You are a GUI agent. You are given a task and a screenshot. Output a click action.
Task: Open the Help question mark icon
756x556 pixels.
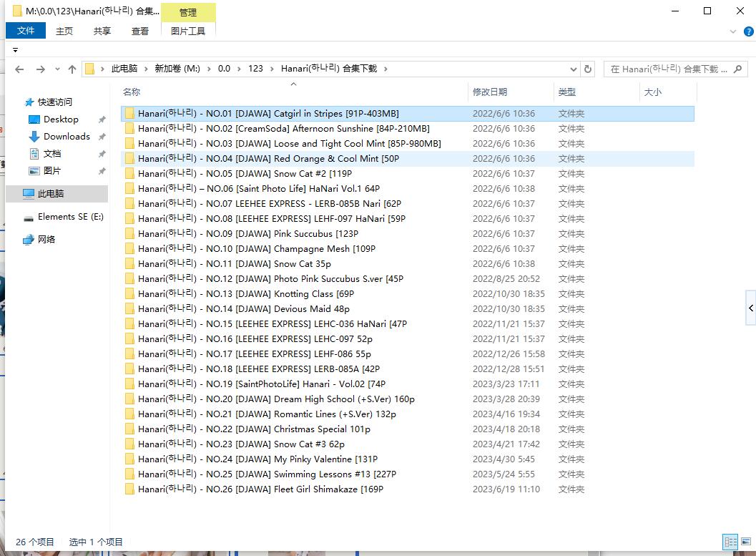[749, 31]
